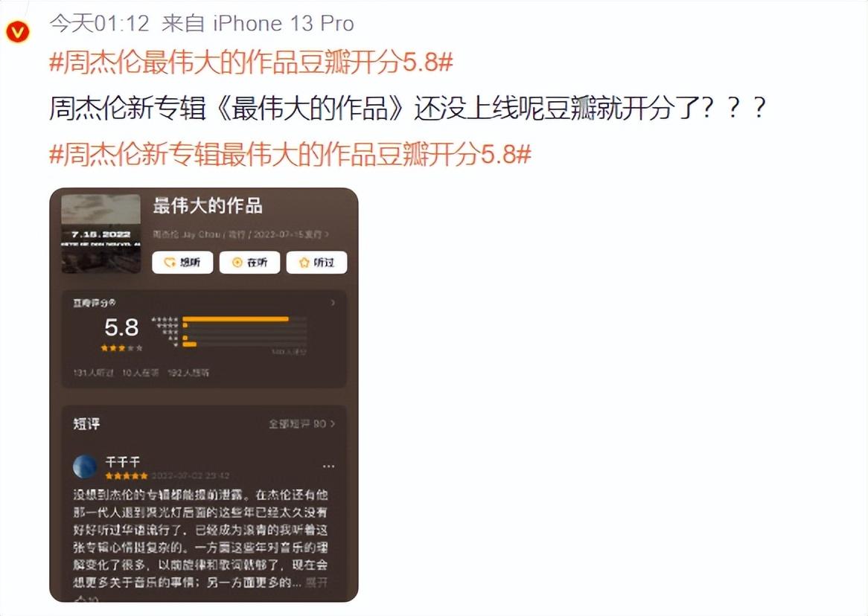Viewport: 868px width, 616px height.
Task: Open hashtag 周杰伦新专辑最伟大的作品豆瓣开分5.8
Action: tap(290, 153)
